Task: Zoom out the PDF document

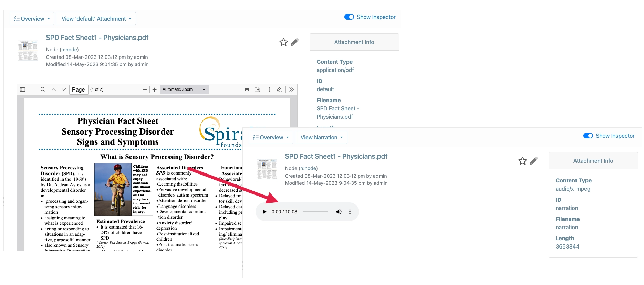Action: 145,89
